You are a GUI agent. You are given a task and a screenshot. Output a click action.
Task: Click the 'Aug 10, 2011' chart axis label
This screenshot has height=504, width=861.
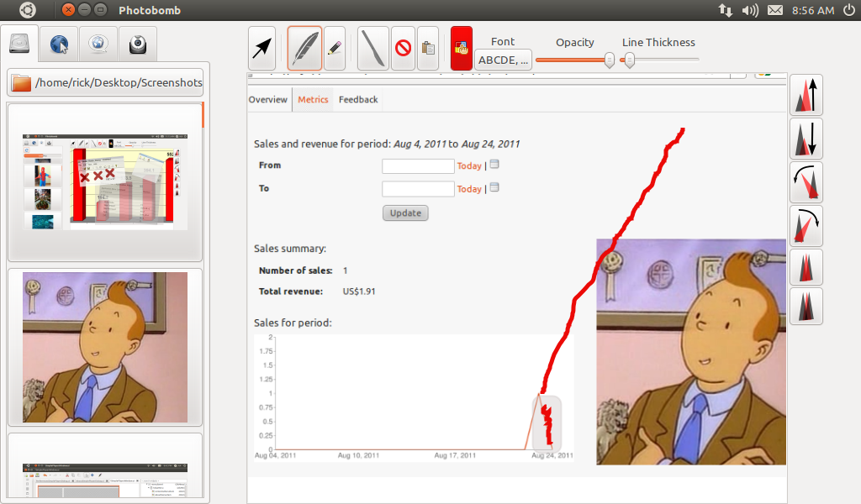pos(358,455)
